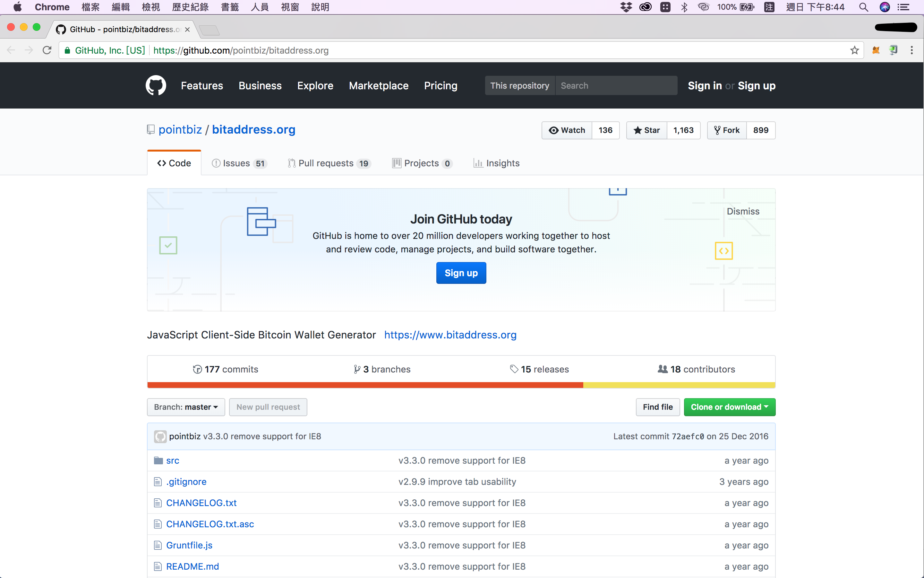
Task: Click the Find file button
Action: tap(657, 407)
